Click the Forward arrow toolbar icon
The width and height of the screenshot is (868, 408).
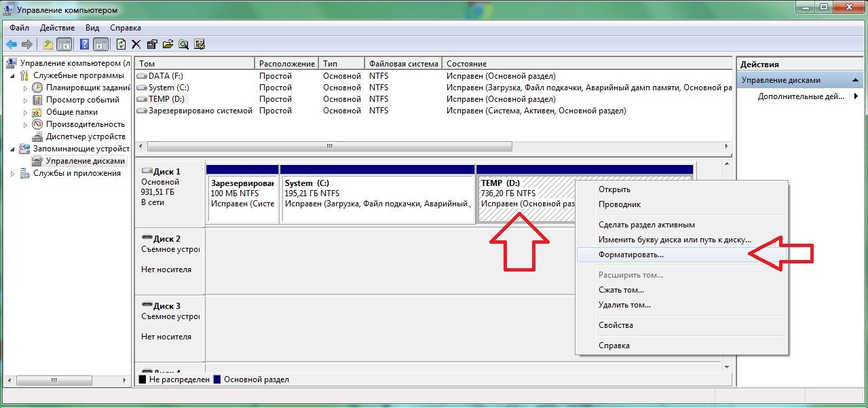[x=27, y=44]
